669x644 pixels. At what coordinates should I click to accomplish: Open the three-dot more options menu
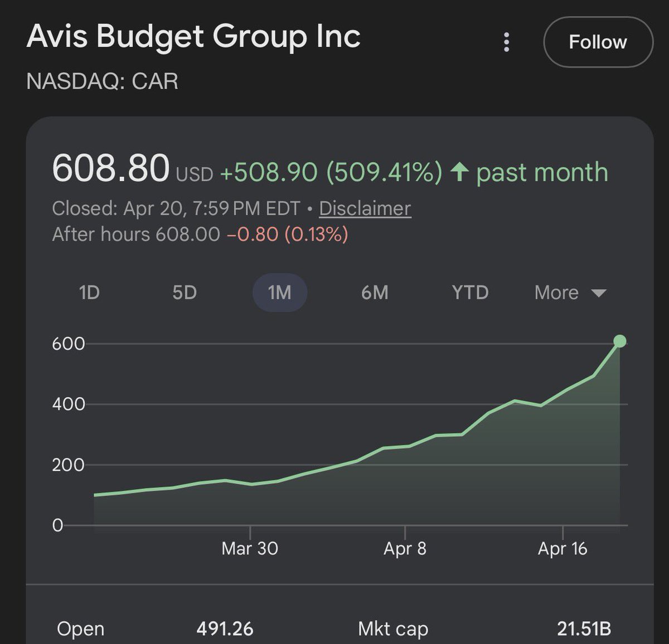[506, 42]
